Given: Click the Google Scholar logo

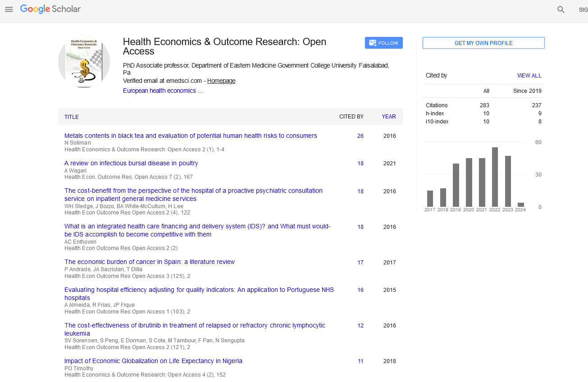Looking at the screenshot, I should [x=50, y=9].
